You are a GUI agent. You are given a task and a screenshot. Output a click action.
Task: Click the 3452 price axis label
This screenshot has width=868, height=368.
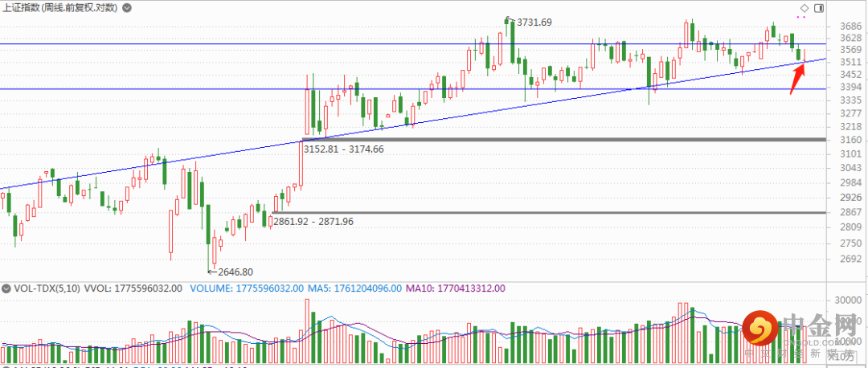(850, 75)
